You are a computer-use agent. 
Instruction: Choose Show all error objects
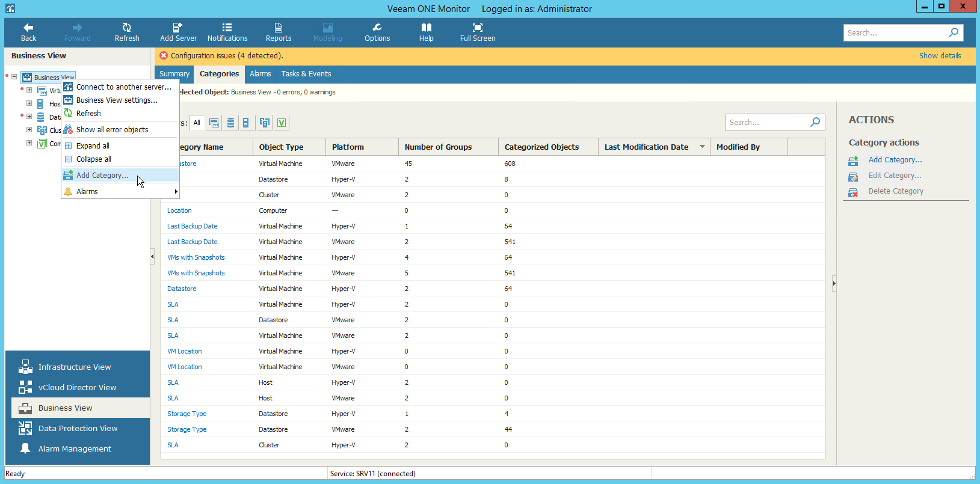[120, 130]
